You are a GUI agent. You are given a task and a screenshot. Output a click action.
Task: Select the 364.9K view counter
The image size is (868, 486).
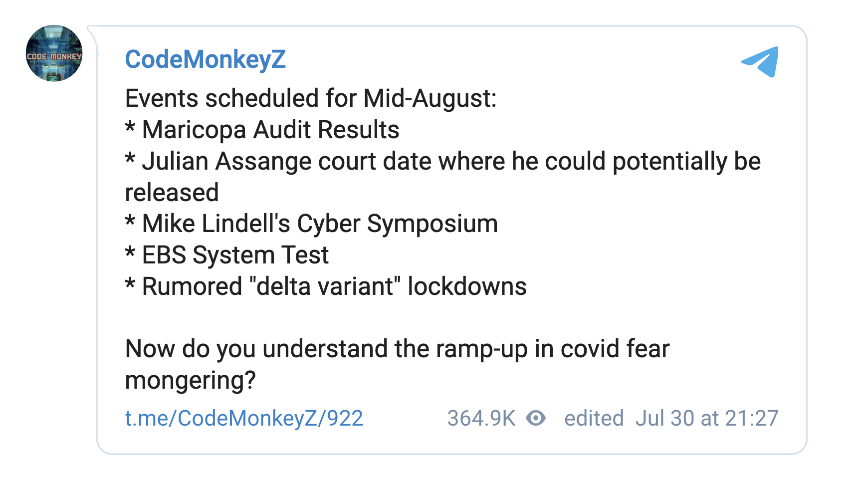(x=480, y=418)
